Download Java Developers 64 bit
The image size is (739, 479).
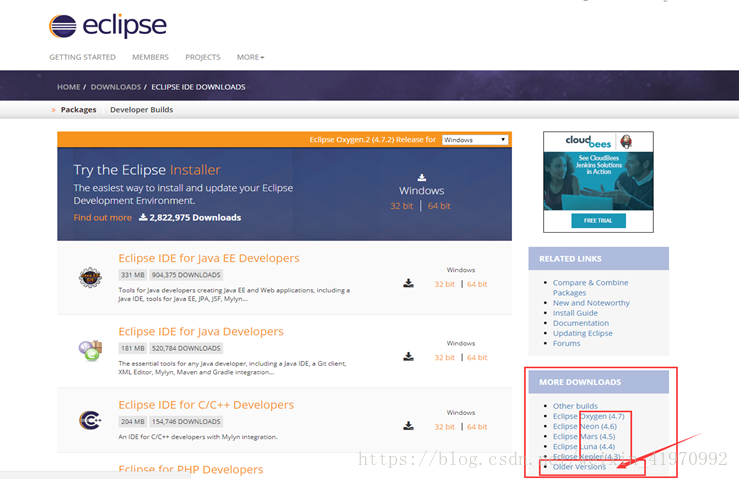click(477, 357)
